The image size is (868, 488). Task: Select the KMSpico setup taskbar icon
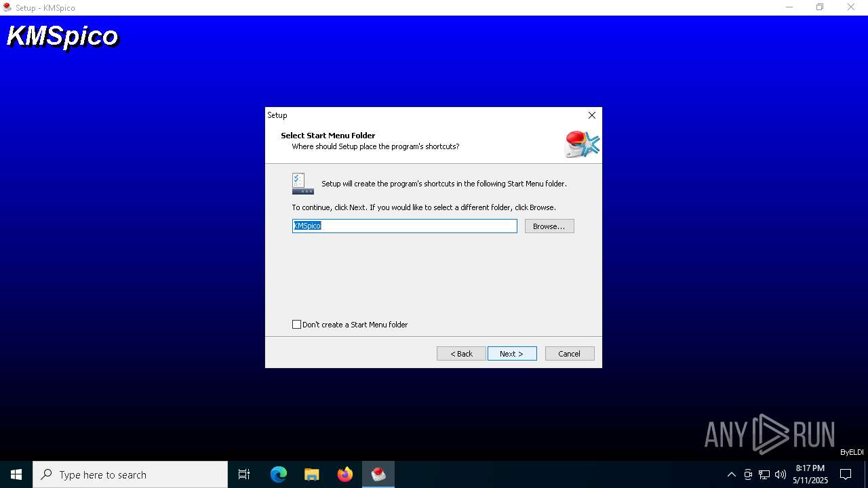tap(378, 474)
